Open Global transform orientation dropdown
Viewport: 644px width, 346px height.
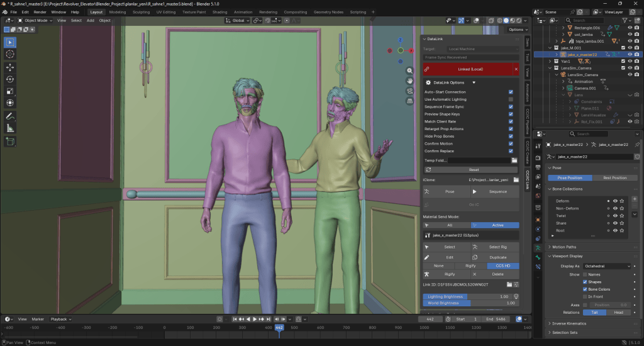237,20
